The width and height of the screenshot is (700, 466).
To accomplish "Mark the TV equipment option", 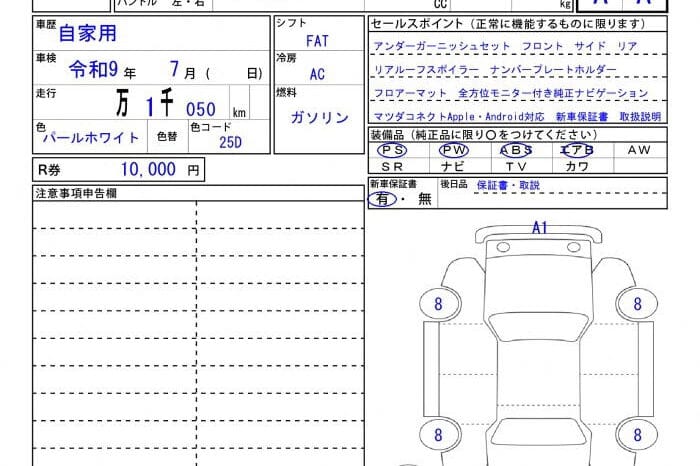I will point(516,166).
